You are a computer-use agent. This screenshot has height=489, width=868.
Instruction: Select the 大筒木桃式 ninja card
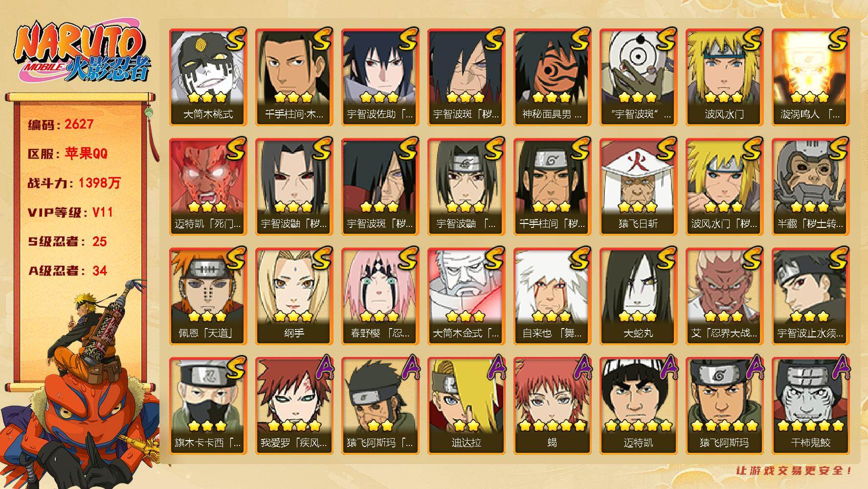pos(208,77)
